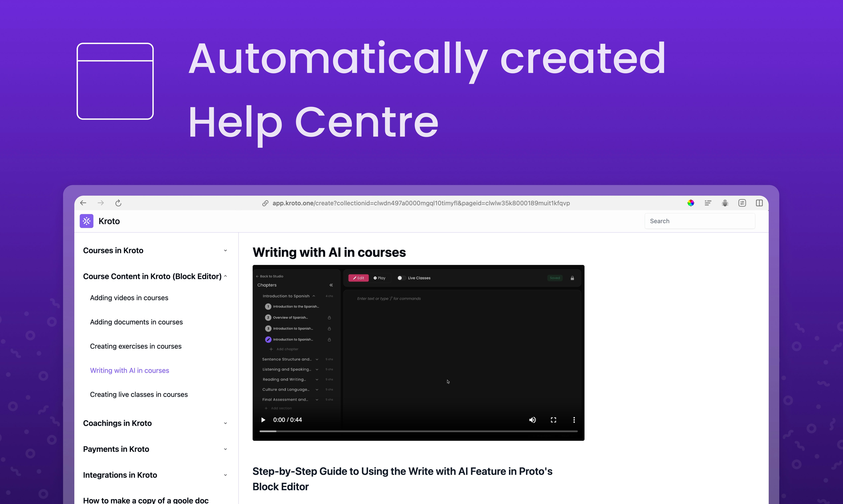Click the colorful wheel extension icon

(691, 203)
